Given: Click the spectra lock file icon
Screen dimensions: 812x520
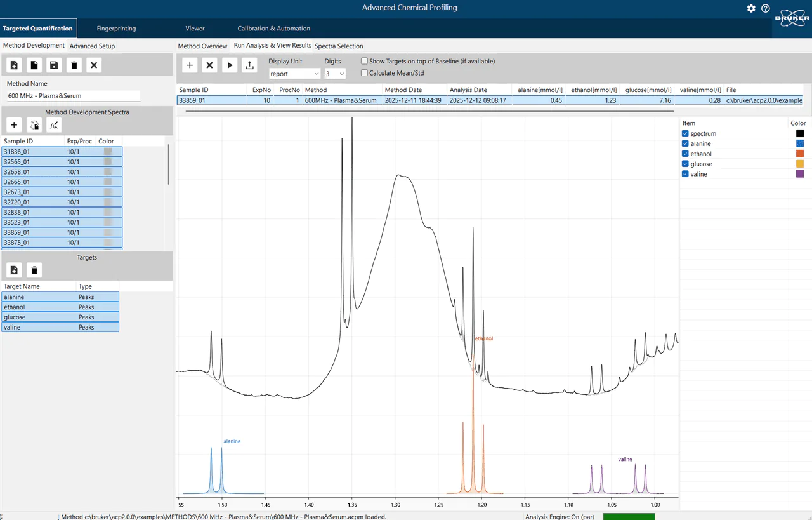Looking at the screenshot, I should pyautogui.click(x=34, y=125).
